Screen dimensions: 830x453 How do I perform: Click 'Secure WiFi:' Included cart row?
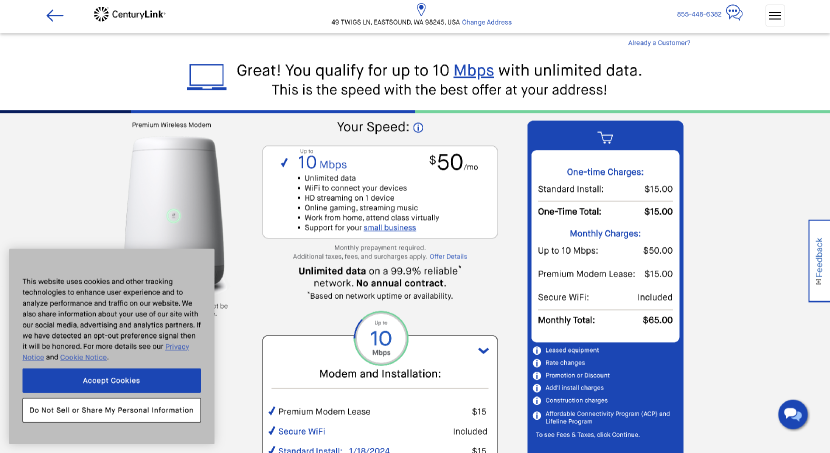click(605, 297)
